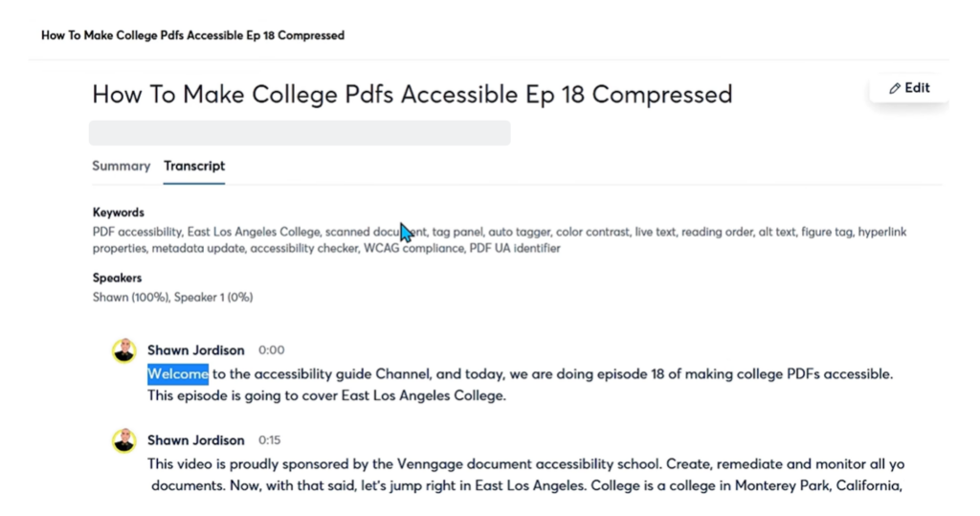980x516 pixels.
Task: Click speaker name Shawn Jordison at 0:00
Action: click(195, 350)
